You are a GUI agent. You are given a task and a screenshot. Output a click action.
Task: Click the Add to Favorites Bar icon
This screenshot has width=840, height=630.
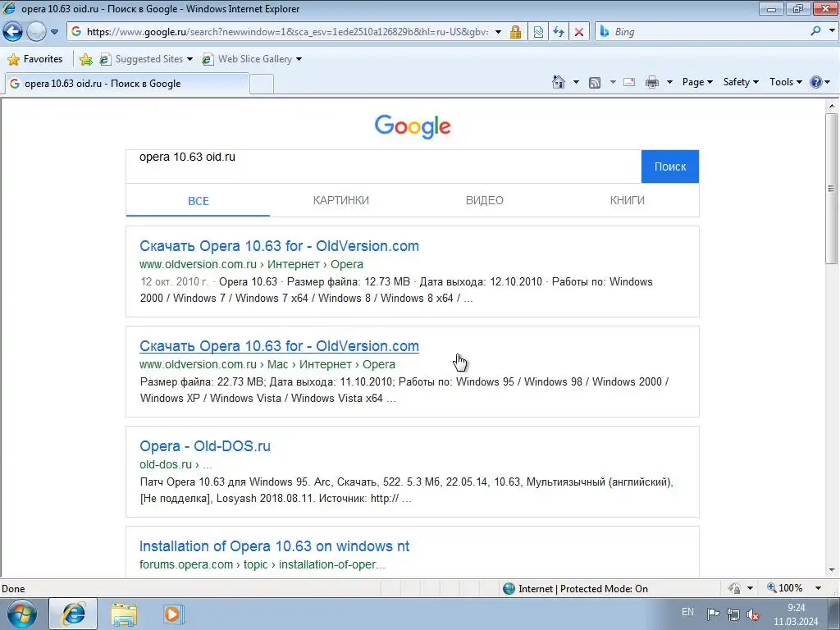pos(85,59)
